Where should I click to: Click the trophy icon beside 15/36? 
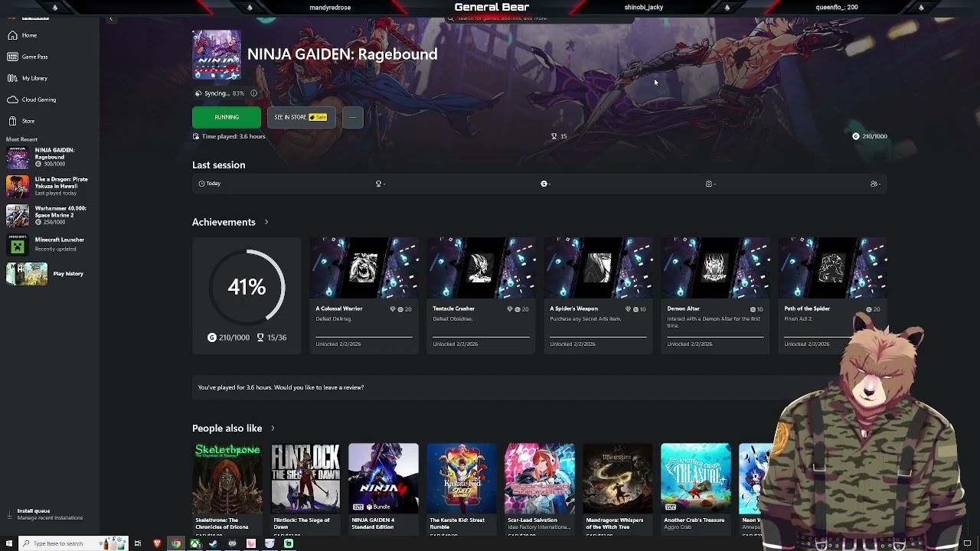click(x=260, y=337)
